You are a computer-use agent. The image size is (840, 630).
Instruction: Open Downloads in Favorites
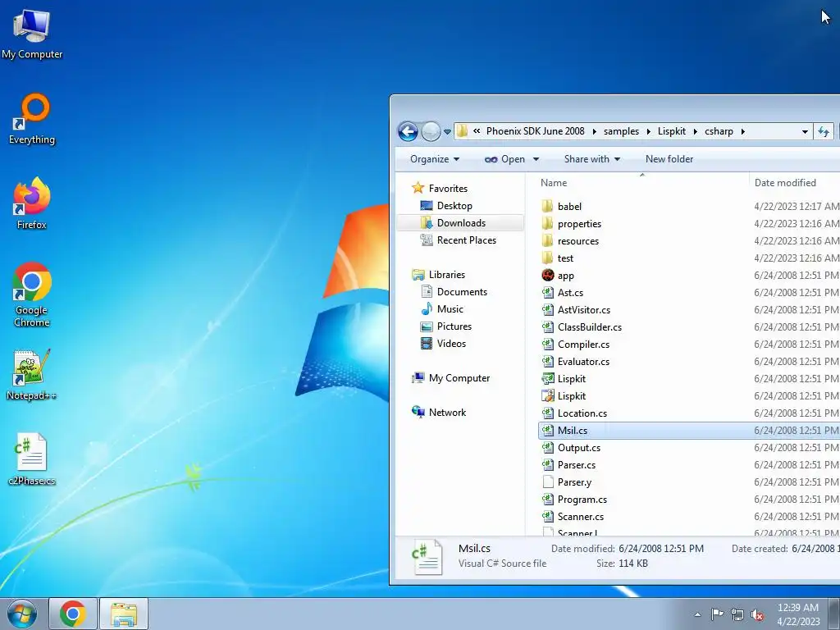point(461,223)
